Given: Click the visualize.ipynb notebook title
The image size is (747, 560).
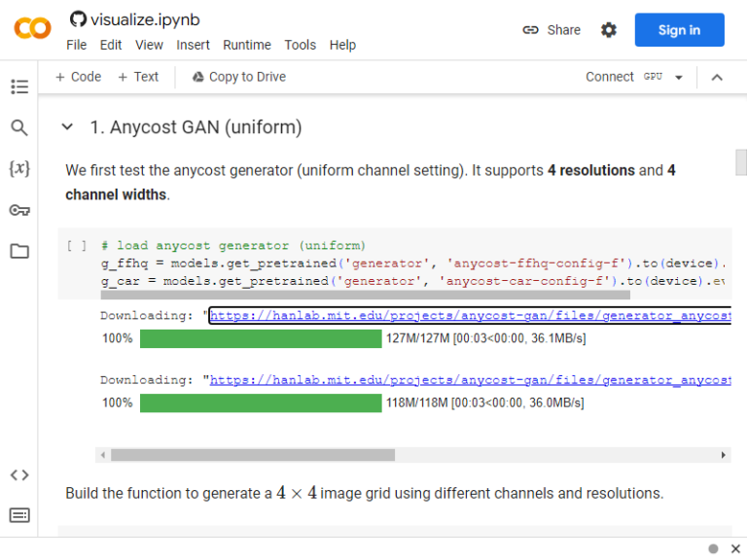Looking at the screenshot, I should (x=145, y=19).
